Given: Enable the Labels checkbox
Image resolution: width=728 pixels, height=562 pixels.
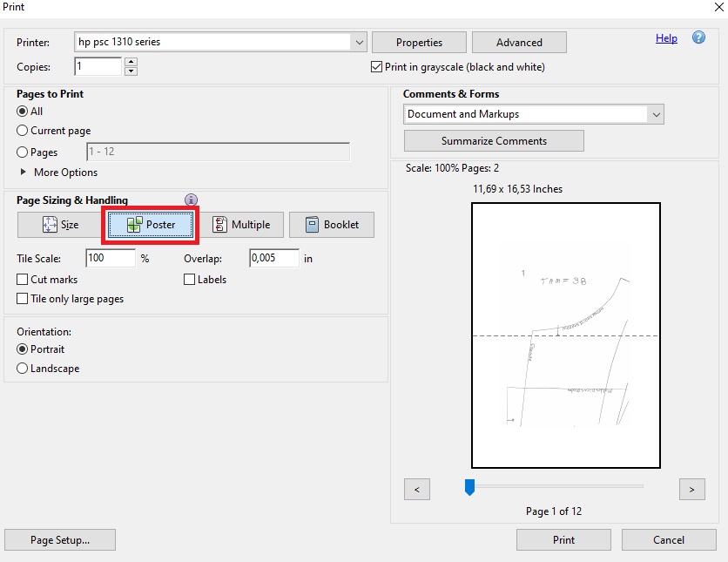Looking at the screenshot, I should 189,280.
